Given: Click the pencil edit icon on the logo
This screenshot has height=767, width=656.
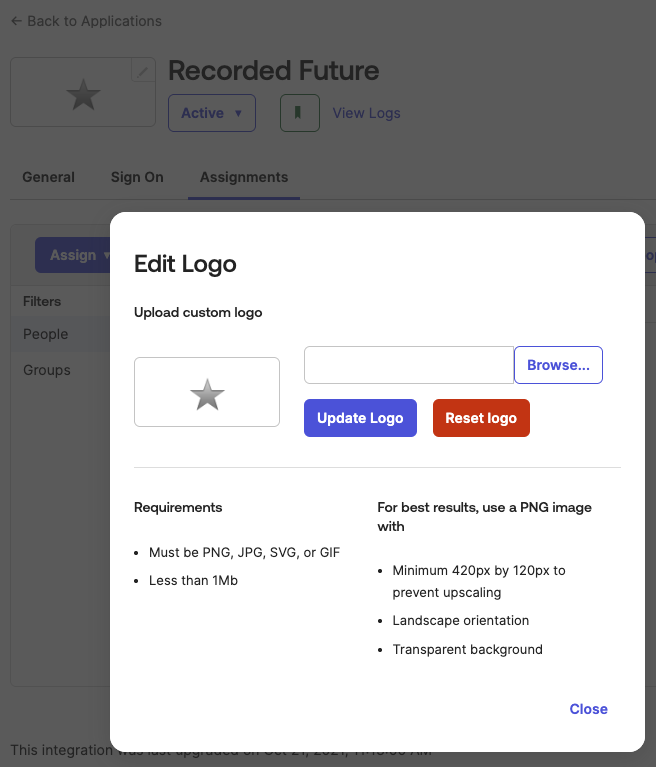Looking at the screenshot, I should pyautogui.click(x=144, y=71).
